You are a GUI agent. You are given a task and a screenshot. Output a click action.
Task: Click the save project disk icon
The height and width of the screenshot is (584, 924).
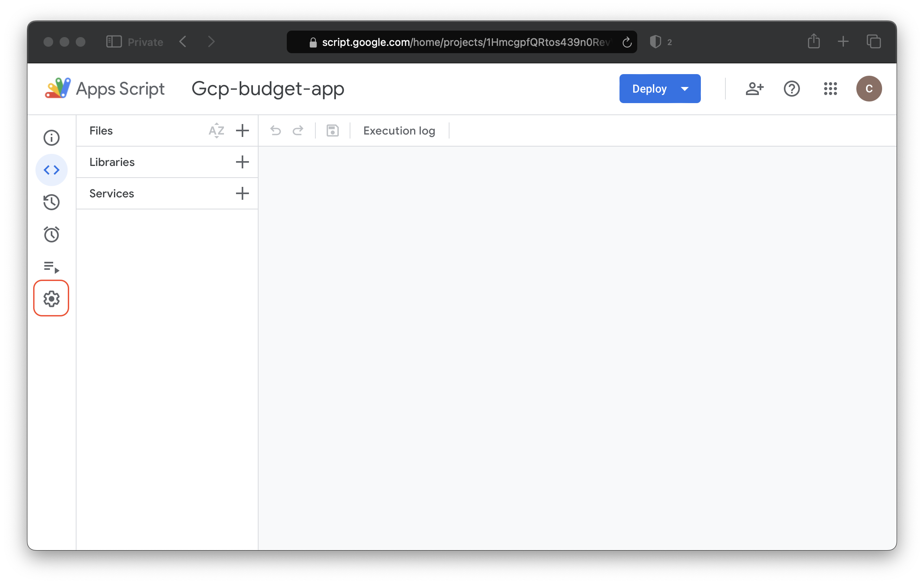point(332,130)
